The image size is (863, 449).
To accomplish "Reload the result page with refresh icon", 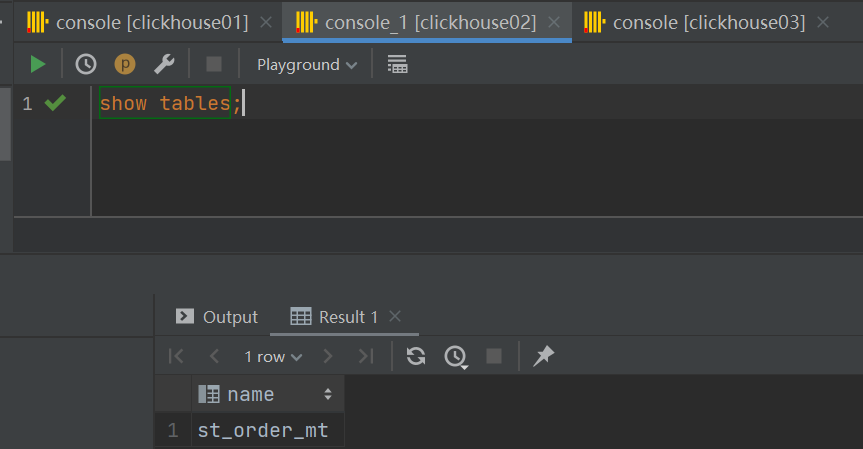I will [416, 356].
